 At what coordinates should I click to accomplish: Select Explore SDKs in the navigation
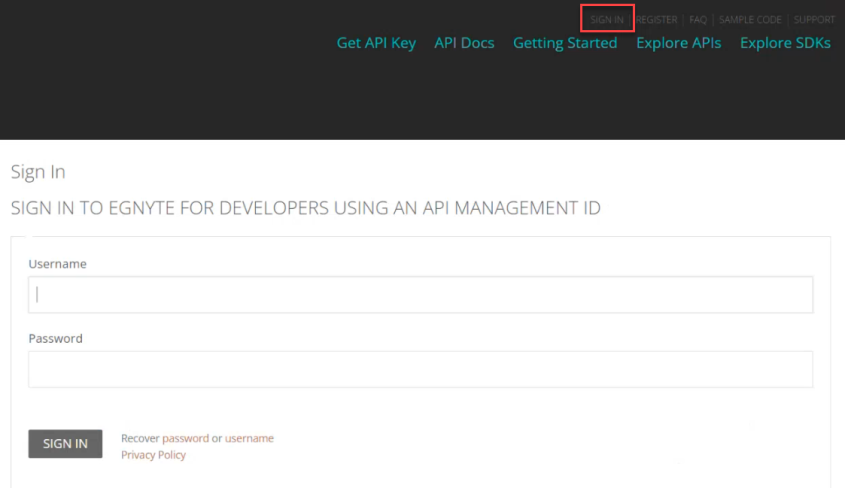[x=785, y=43]
